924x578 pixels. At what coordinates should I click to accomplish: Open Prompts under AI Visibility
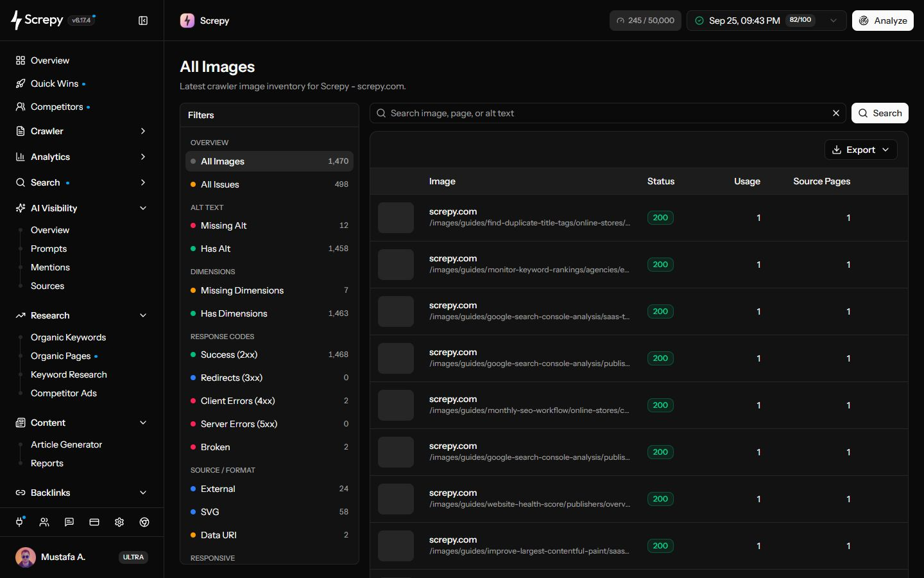coord(49,249)
